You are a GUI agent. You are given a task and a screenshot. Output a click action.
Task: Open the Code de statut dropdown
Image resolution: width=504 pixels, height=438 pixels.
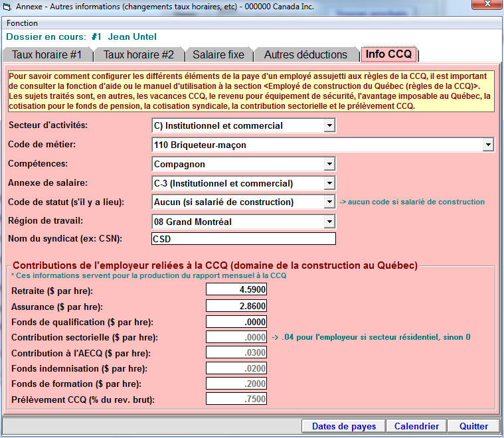click(x=329, y=202)
